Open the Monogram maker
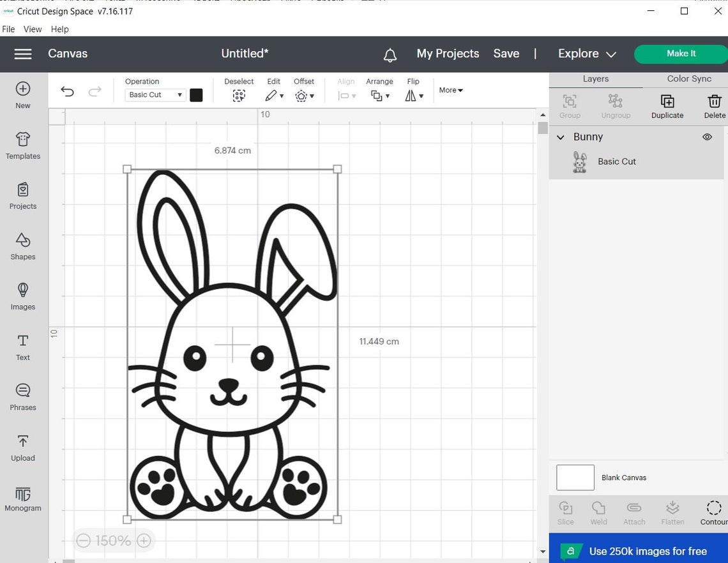Viewport: 728px width, 563px height. 22,498
